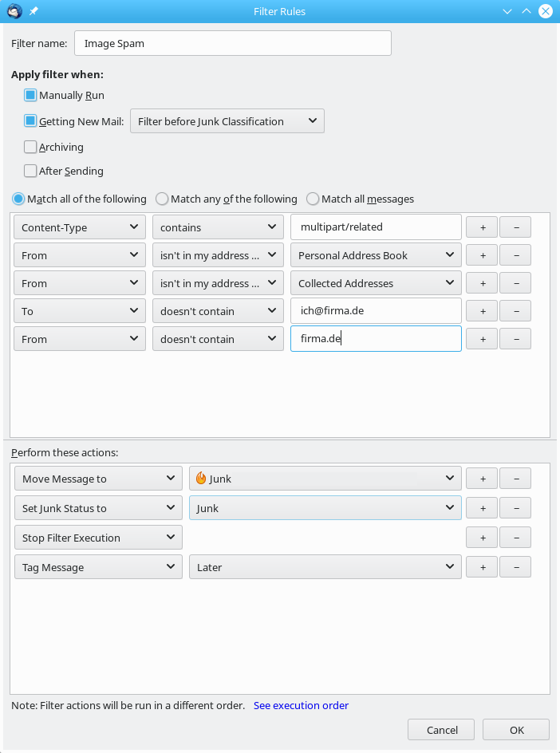Add action after Set Junk Status row

point(482,507)
